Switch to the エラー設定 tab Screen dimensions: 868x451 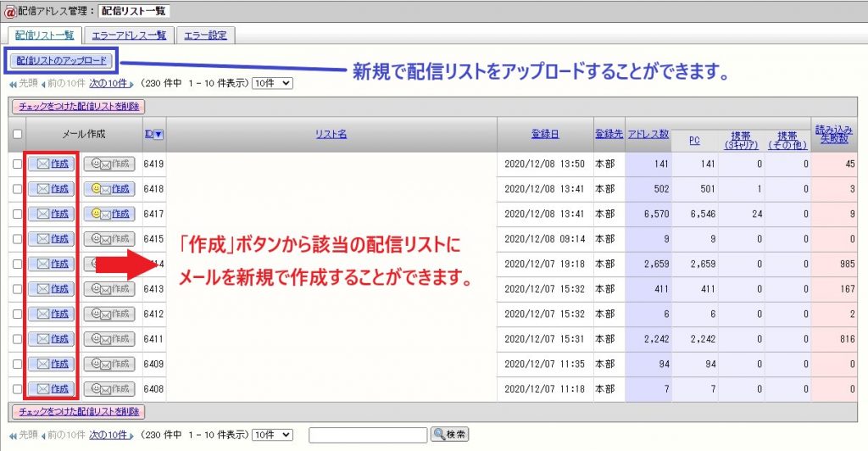tap(206, 36)
